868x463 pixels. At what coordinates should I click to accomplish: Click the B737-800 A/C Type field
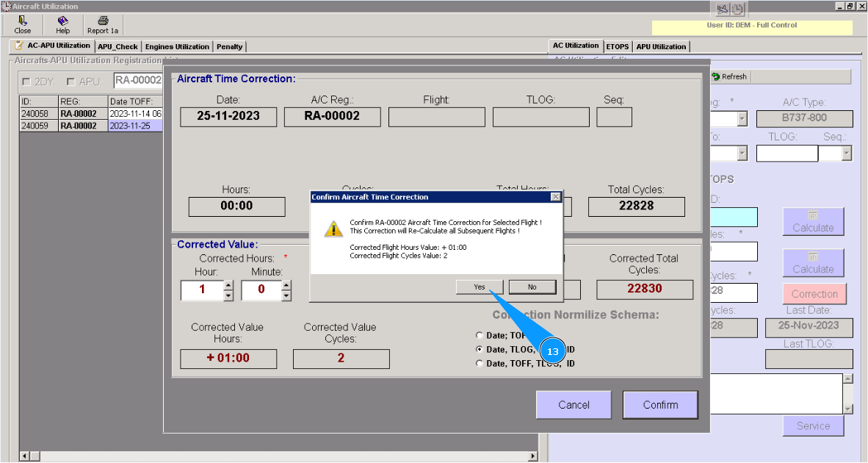click(x=804, y=118)
